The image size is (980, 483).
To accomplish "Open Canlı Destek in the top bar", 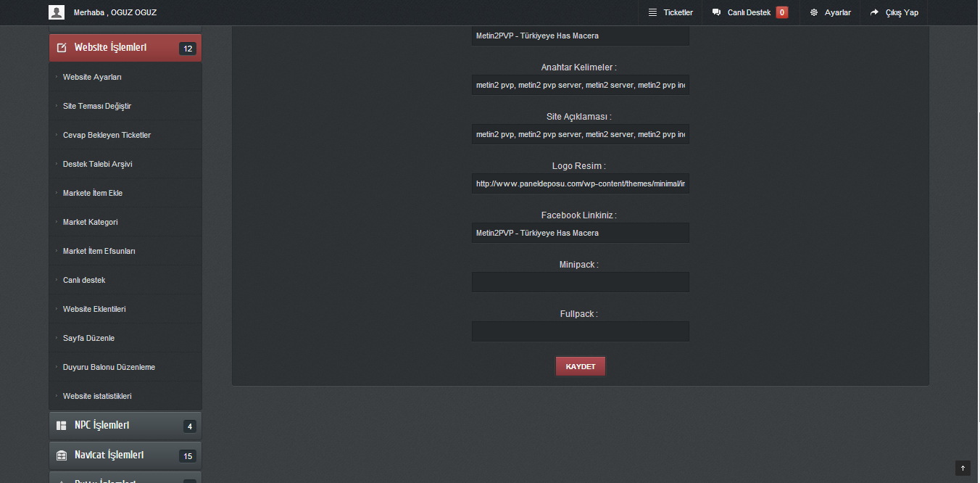I will (x=750, y=12).
